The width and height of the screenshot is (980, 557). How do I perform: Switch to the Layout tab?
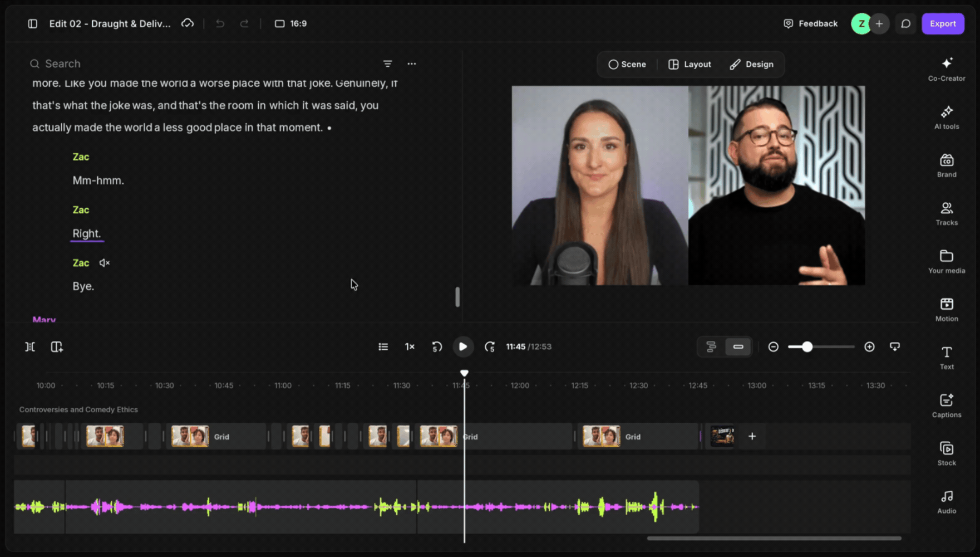(690, 64)
